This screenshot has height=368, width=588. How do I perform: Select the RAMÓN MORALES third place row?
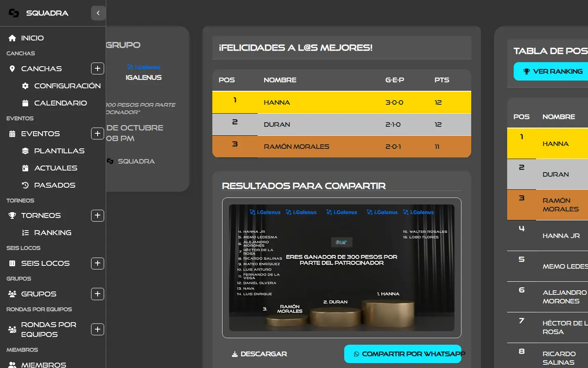[342, 146]
